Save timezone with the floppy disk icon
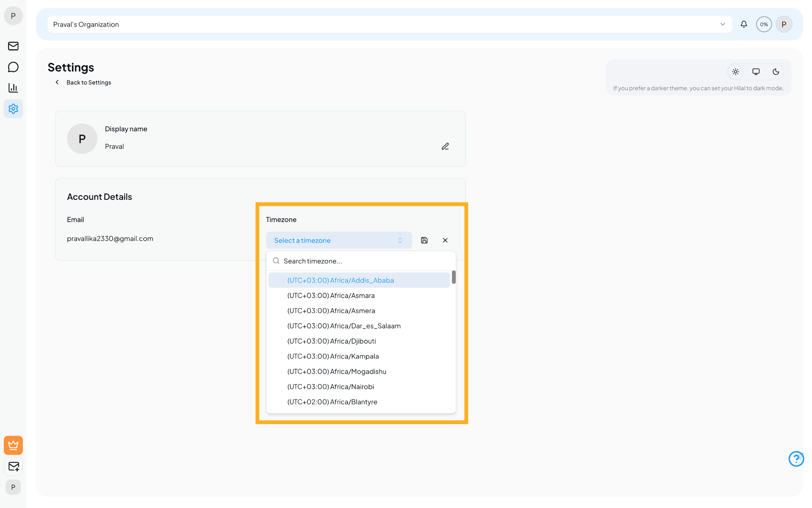This screenshot has width=812, height=508. (x=424, y=240)
